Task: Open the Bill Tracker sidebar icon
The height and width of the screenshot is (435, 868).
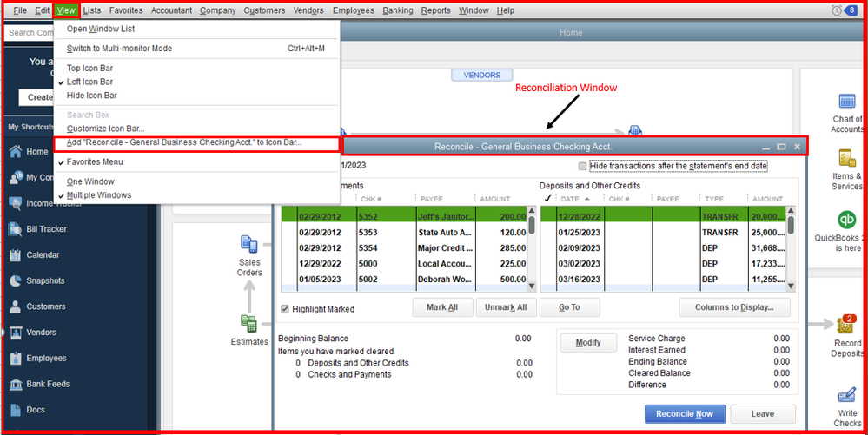Action: pyautogui.click(x=16, y=228)
